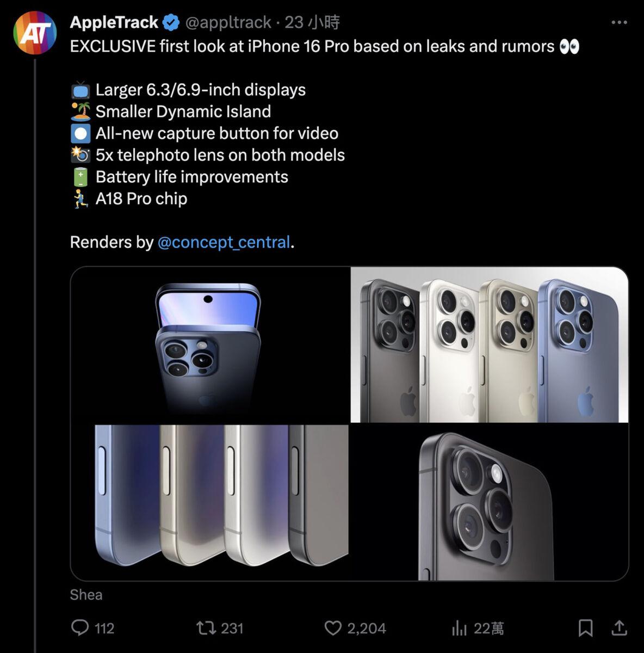The width and height of the screenshot is (644, 653).
Task: Click the share upload icon
Action: click(x=619, y=628)
